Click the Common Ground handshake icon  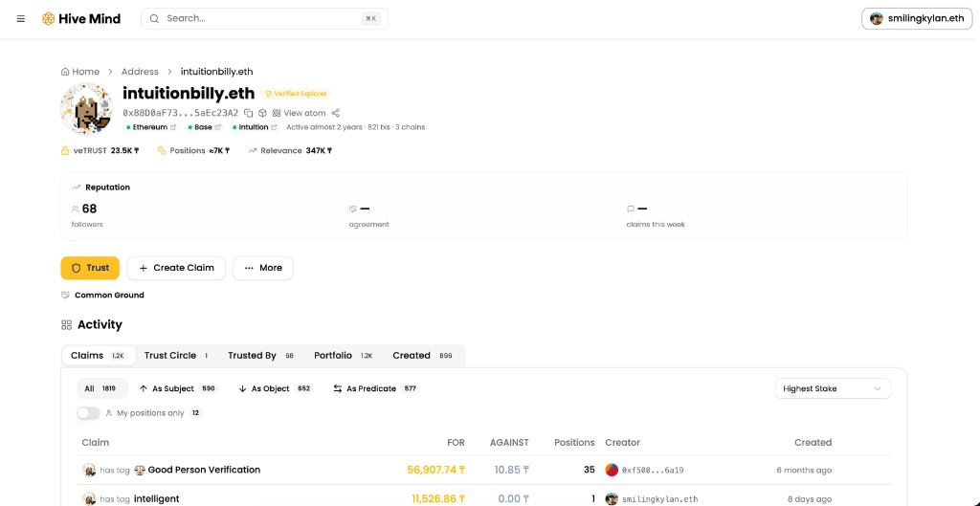pyautogui.click(x=65, y=295)
